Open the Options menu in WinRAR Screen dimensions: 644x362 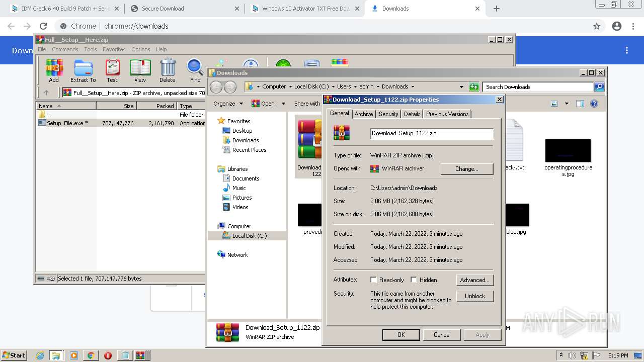point(140,49)
